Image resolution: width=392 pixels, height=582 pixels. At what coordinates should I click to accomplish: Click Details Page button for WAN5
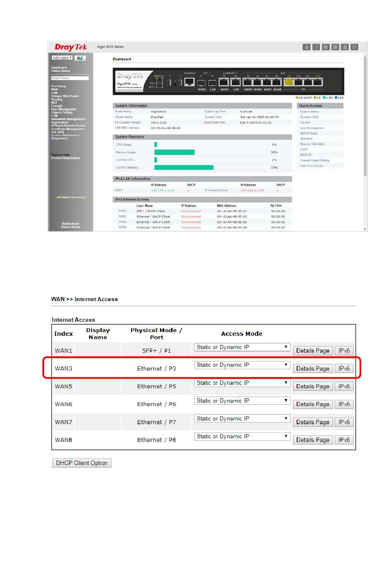click(313, 387)
